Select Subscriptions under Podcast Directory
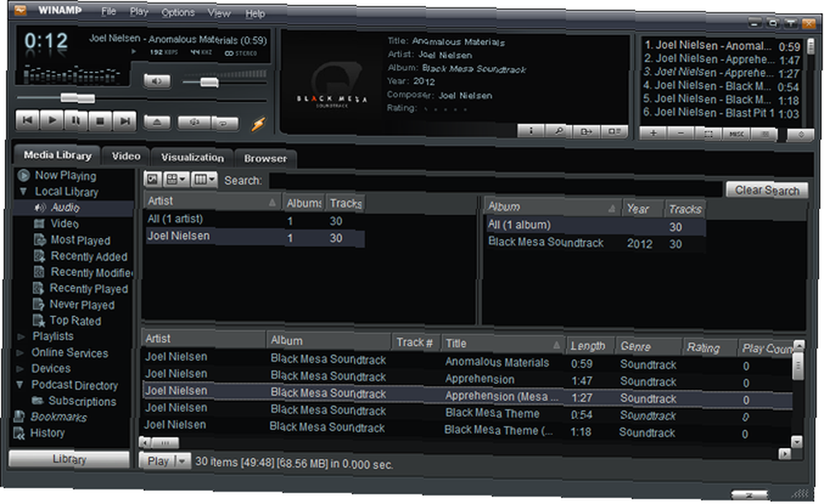824x504 pixels. (82, 401)
